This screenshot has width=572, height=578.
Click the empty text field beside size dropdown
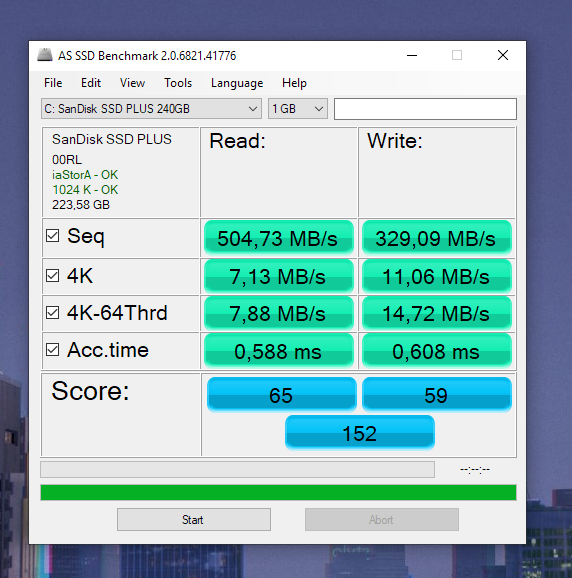[x=425, y=109]
